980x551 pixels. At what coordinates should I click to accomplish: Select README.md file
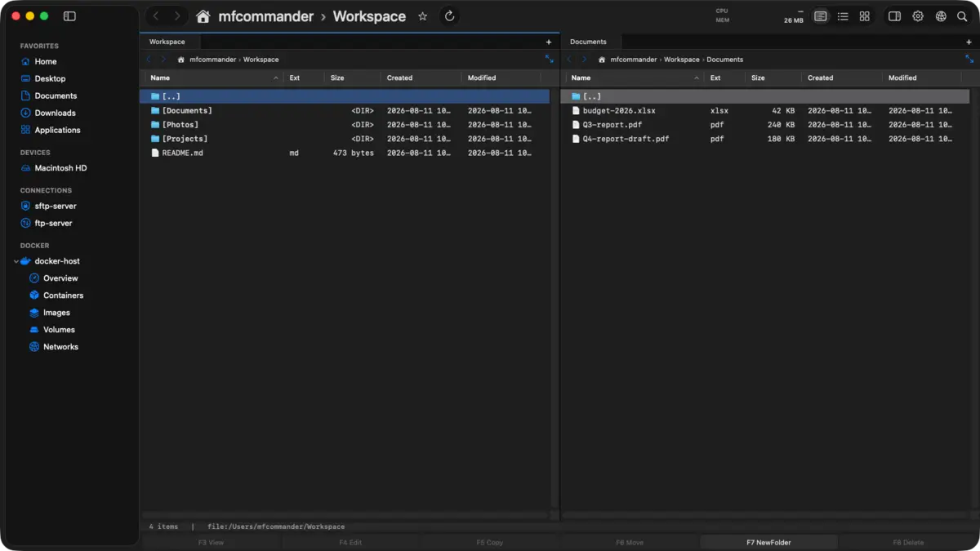click(345, 153)
